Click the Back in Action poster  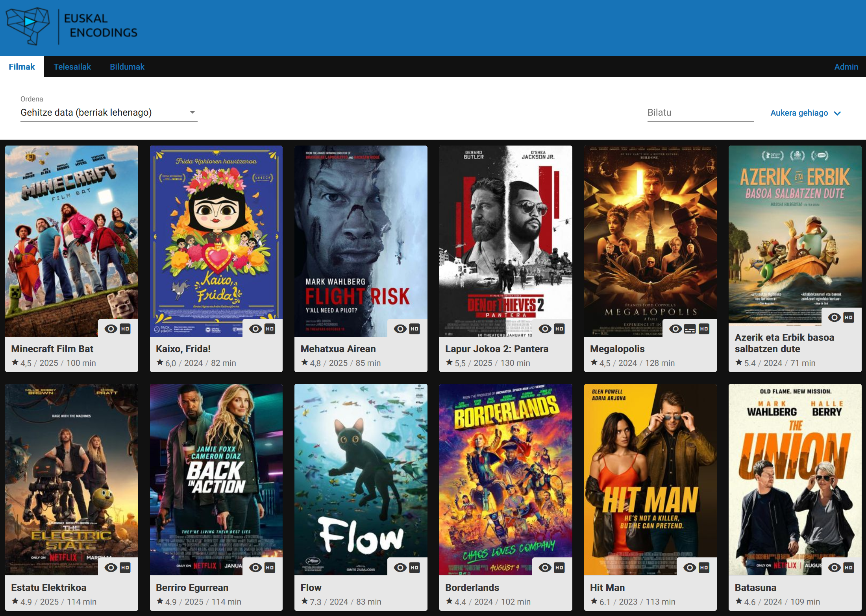coord(216,480)
